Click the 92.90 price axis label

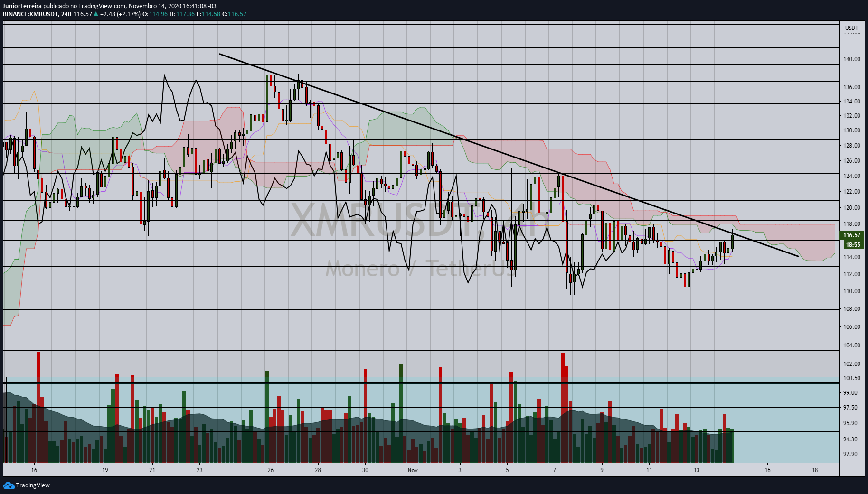850,454
